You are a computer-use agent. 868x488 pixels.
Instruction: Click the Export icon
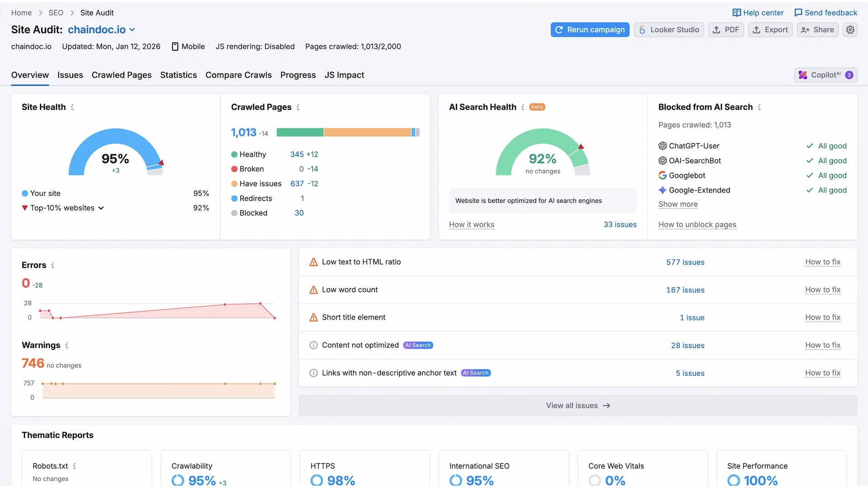coord(756,29)
